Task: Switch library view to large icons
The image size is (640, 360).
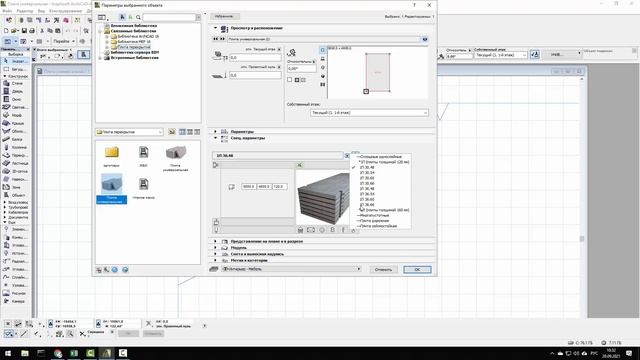Action: (x=182, y=132)
